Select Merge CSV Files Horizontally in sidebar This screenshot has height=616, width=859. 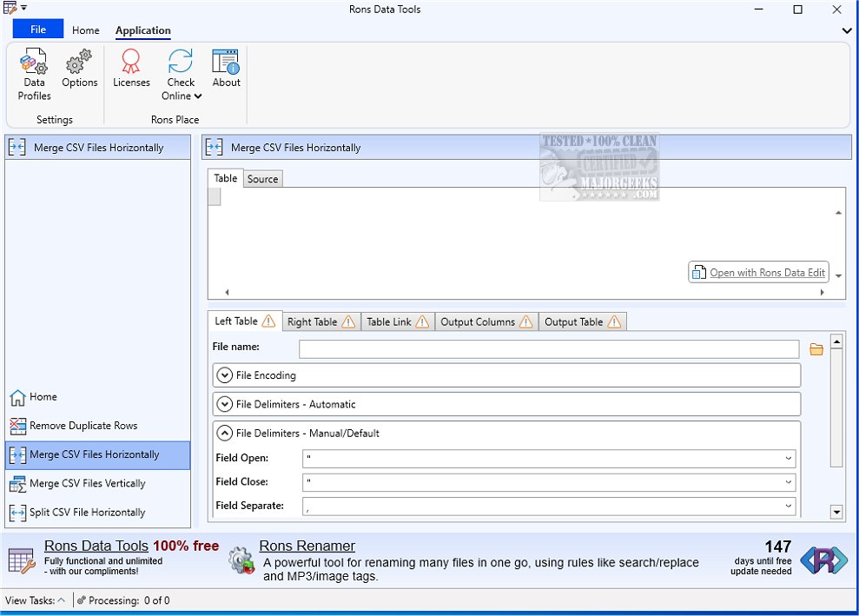point(97,455)
